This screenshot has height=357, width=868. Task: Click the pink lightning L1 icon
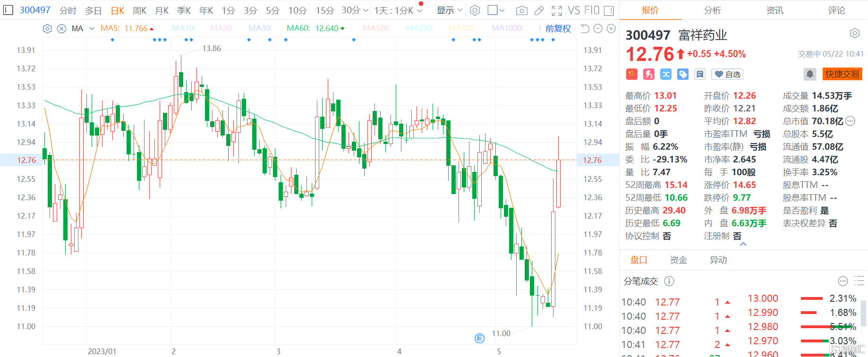click(649, 74)
